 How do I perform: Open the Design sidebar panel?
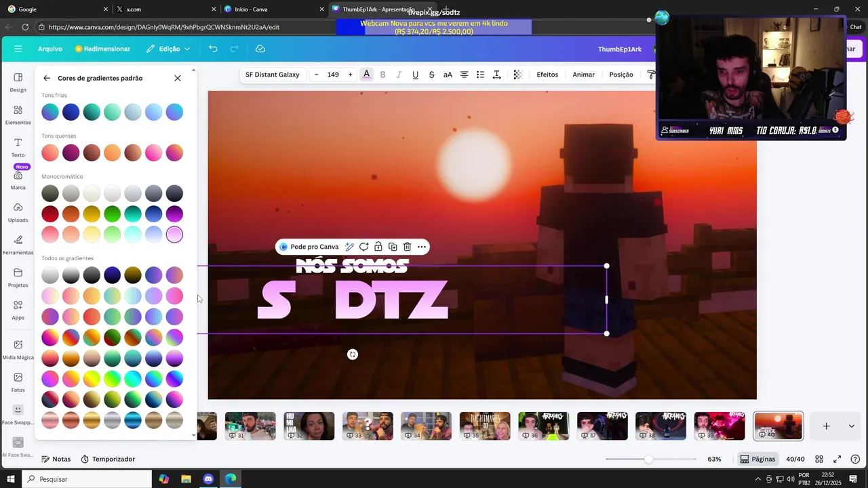[18, 82]
